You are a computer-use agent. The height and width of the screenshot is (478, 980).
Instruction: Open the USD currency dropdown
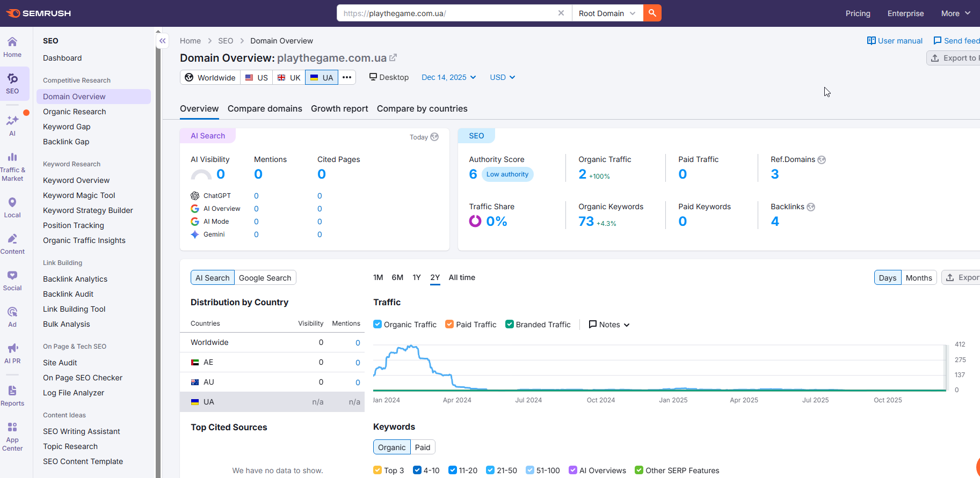point(502,77)
